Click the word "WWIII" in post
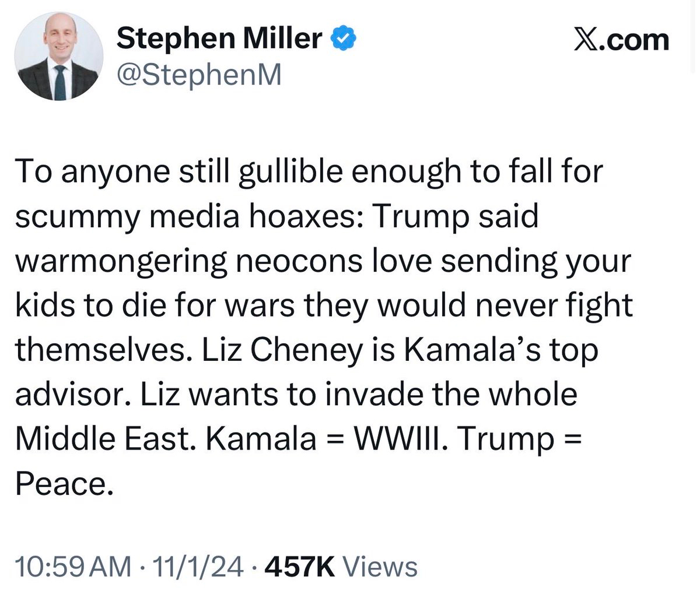 (397, 438)
